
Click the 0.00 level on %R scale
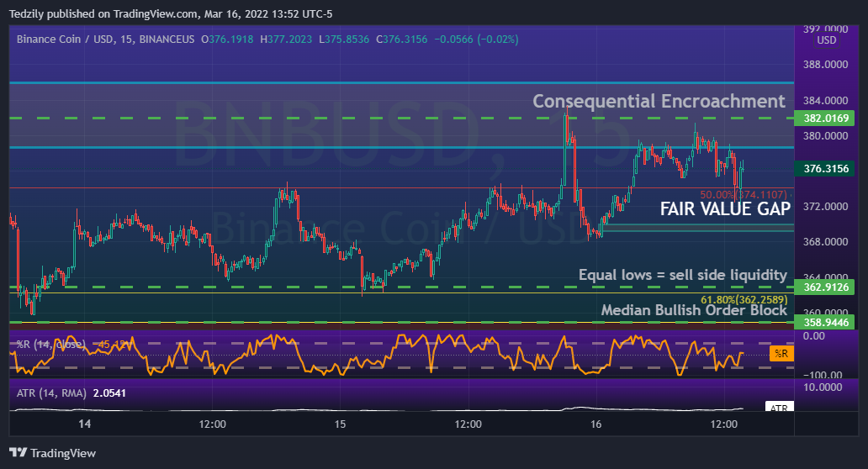[x=814, y=336]
